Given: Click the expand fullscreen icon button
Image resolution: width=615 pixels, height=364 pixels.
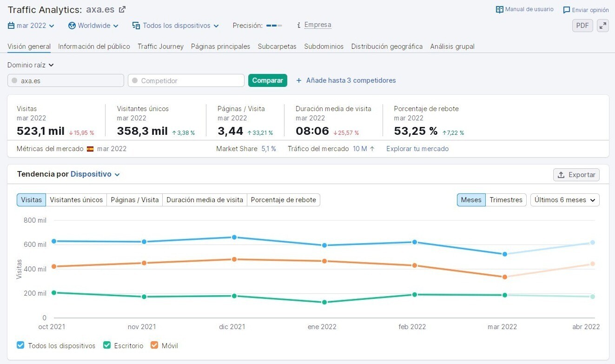Looking at the screenshot, I should (603, 26).
